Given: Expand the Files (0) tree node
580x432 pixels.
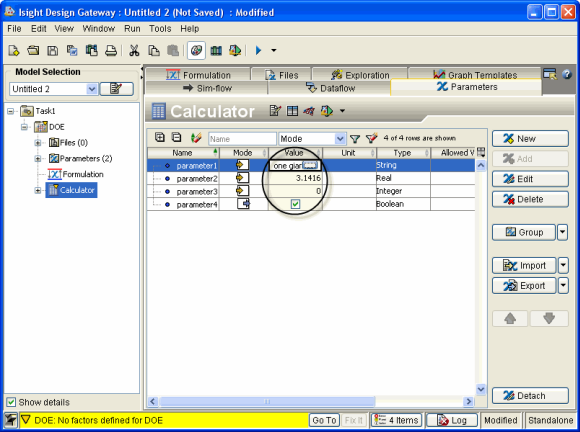Looking at the screenshot, I should (x=38, y=143).
